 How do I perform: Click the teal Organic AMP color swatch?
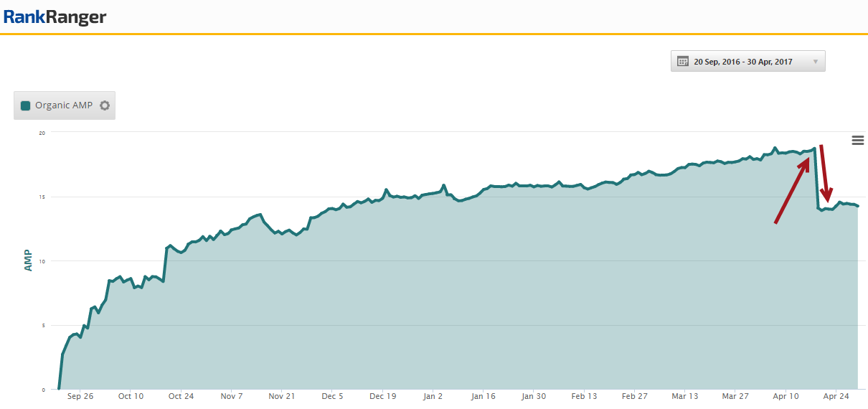point(26,105)
